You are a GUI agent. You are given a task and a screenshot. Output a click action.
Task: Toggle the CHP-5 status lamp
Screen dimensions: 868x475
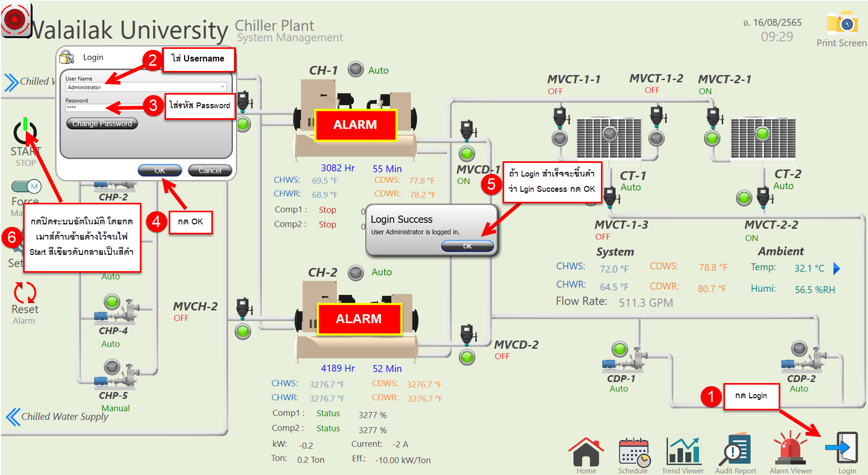[x=112, y=366]
